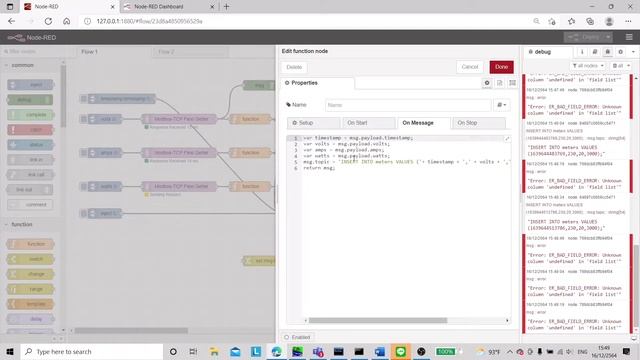Image resolution: width=640 pixels, height=360 pixels.
Task: Open Node-RED main hamburger menu
Action: pyautogui.click(x=629, y=37)
